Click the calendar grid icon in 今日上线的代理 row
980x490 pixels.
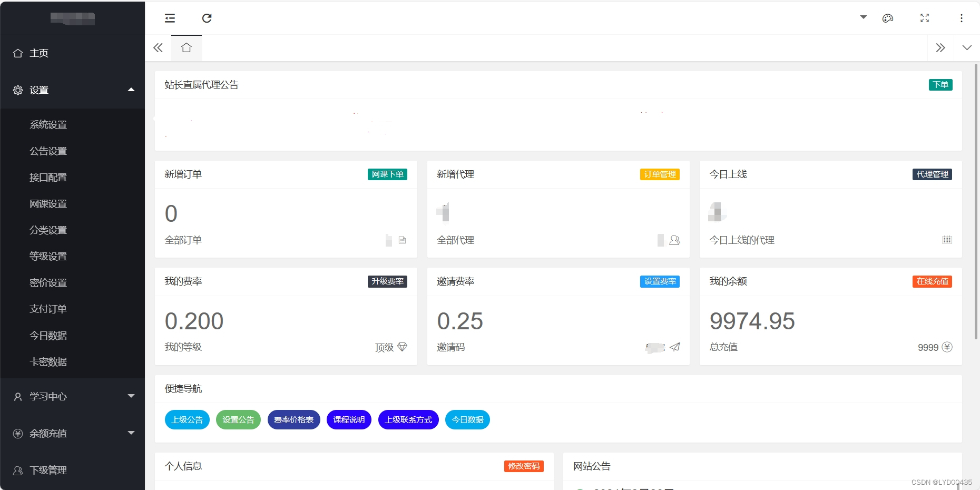[947, 240]
